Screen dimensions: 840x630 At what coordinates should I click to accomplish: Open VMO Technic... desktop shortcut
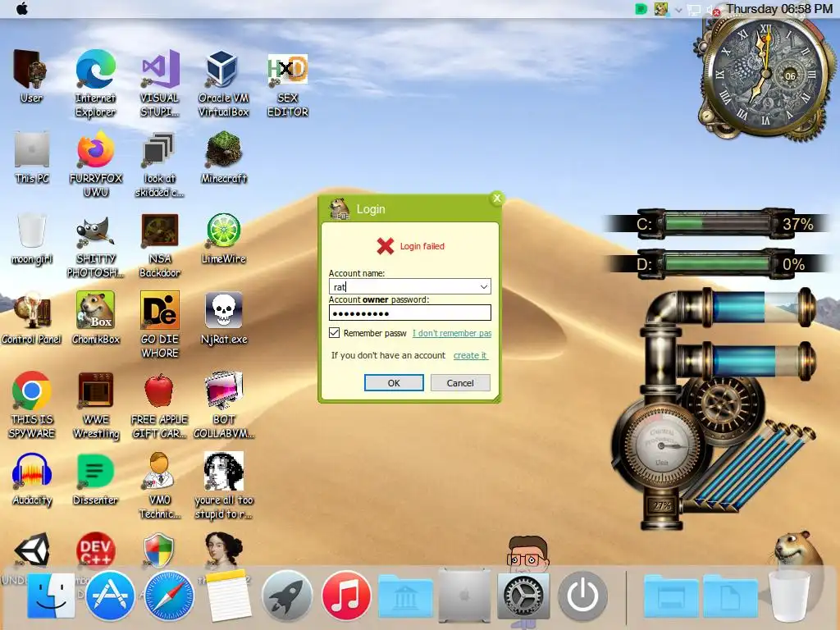coord(160,485)
